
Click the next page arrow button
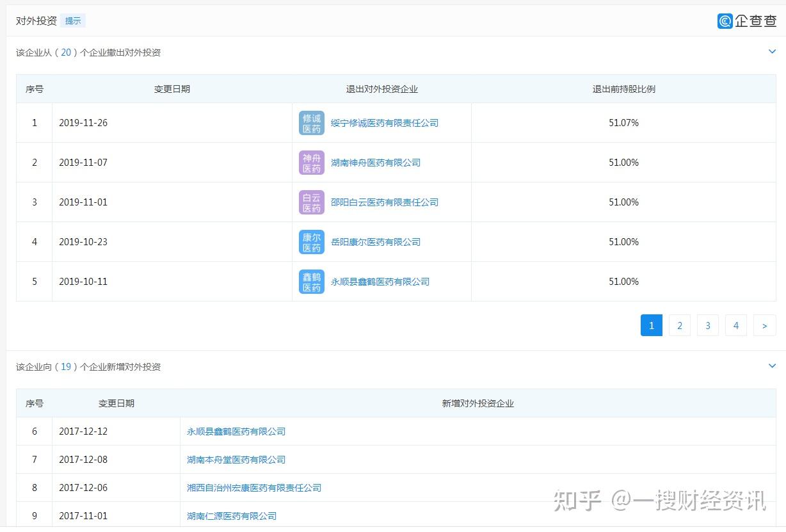(x=764, y=326)
